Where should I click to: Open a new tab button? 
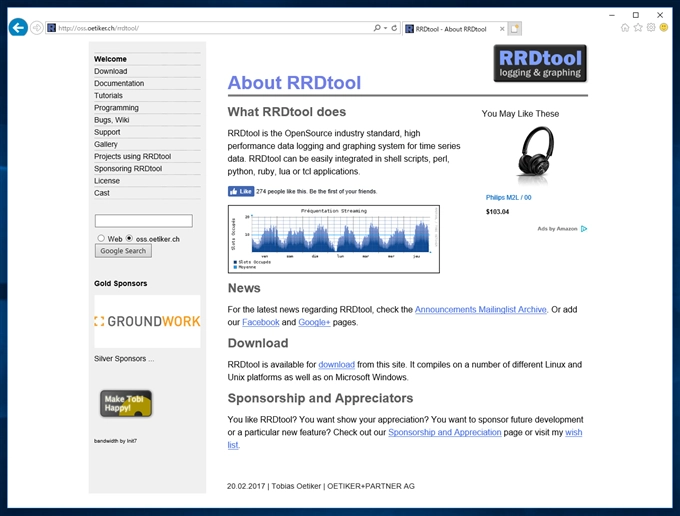click(515, 29)
